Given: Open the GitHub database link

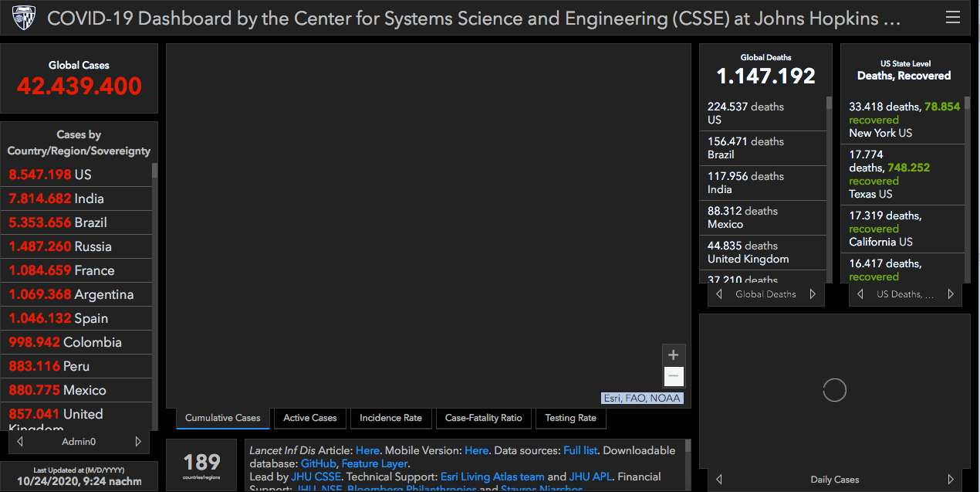Looking at the screenshot, I should (319, 463).
